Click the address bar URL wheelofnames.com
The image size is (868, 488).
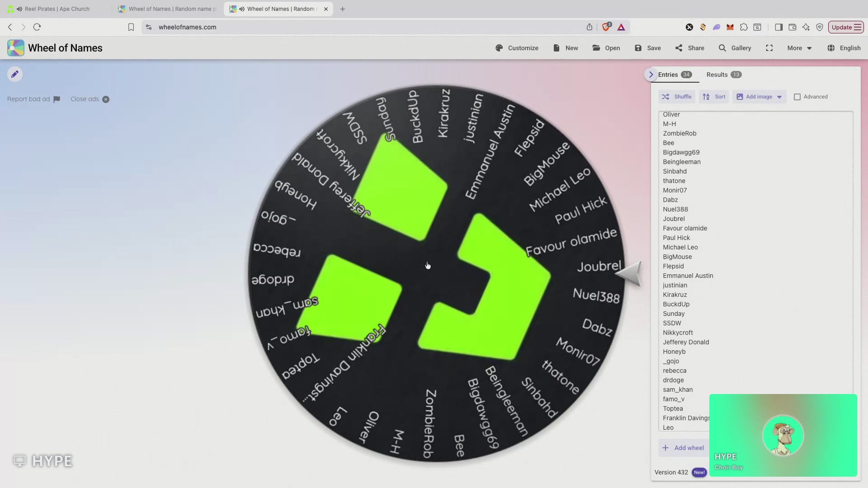(x=187, y=27)
